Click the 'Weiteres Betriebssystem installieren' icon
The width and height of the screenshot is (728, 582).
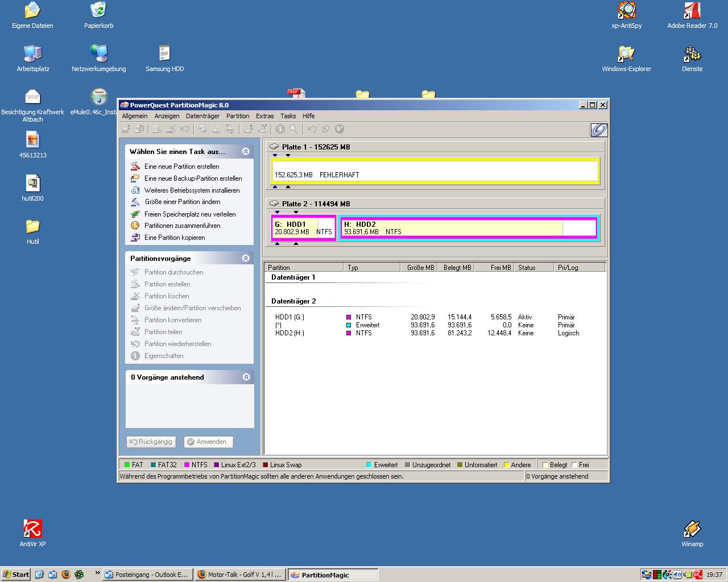pos(135,190)
